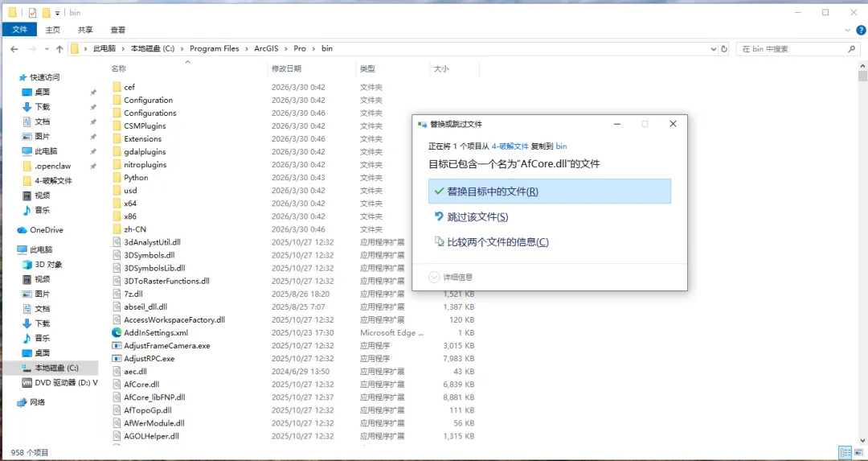Image resolution: width=868 pixels, height=461 pixels.
Task: Expand the Program Files breadcrumb chevron
Action: click(247, 49)
